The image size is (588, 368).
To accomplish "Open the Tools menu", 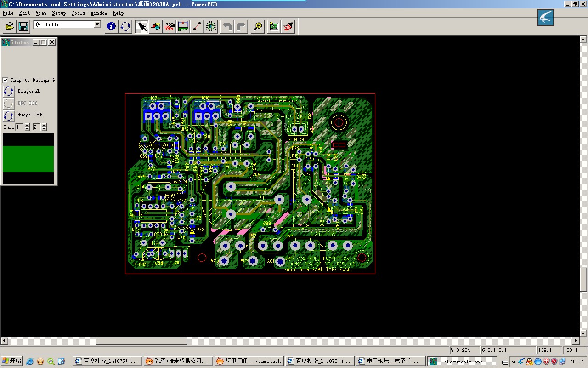I will [x=78, y=13].
